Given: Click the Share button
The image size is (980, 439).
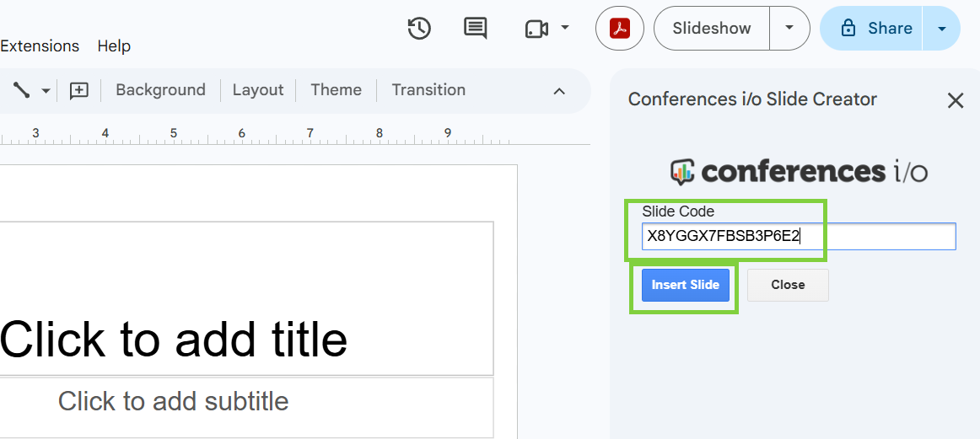Looking at the screenshot, I should pos(871,28).
